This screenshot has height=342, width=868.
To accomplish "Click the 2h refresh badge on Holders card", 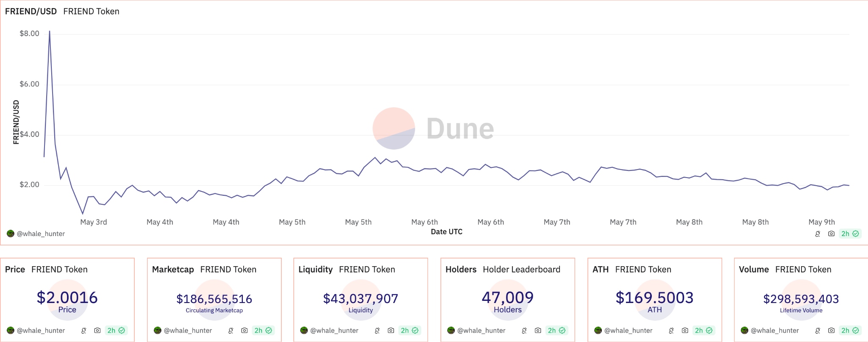I will (x=556, y=330).
